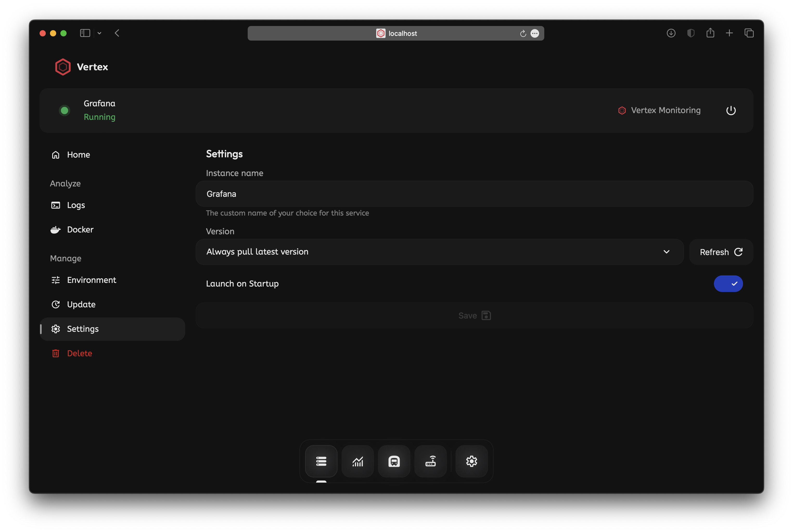This screenshot has height=532, width=793.
Task: Click the green Running status indicator
Action: coord(65,110)
